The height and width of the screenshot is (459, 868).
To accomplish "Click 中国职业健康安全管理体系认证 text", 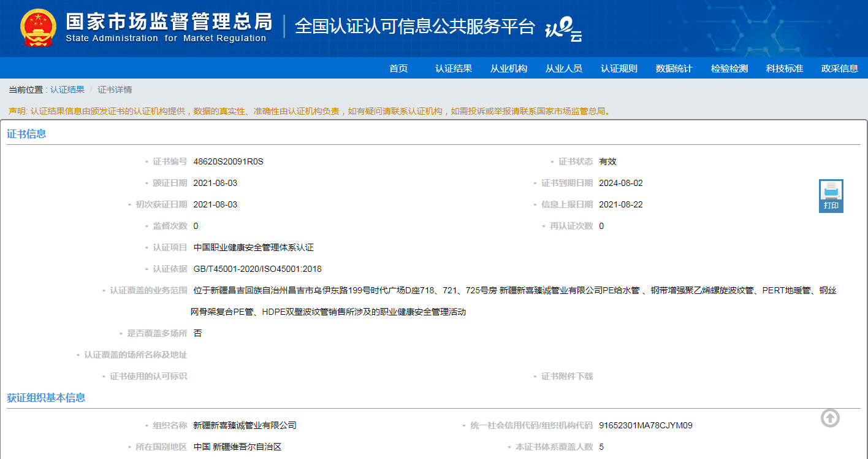I will [x=253, y=247].
